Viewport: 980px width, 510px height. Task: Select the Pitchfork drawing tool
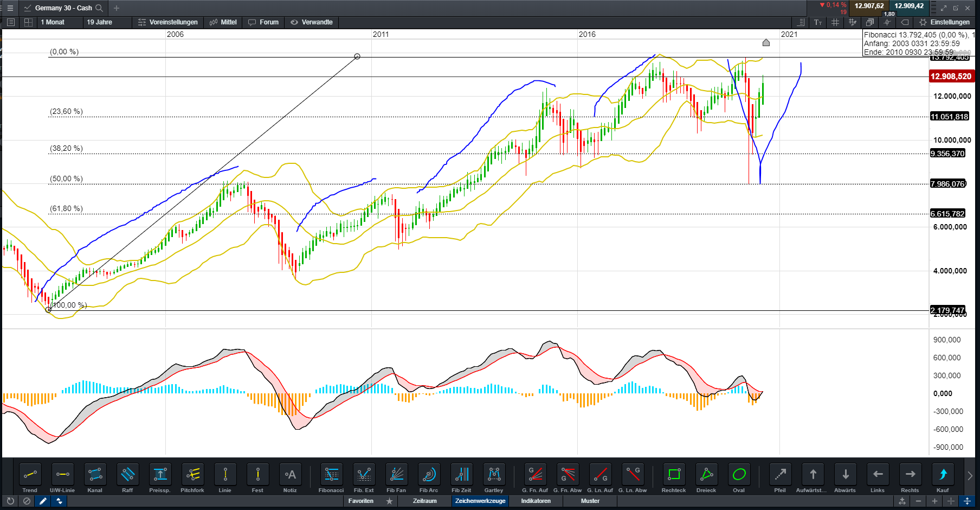click(192, 477)
